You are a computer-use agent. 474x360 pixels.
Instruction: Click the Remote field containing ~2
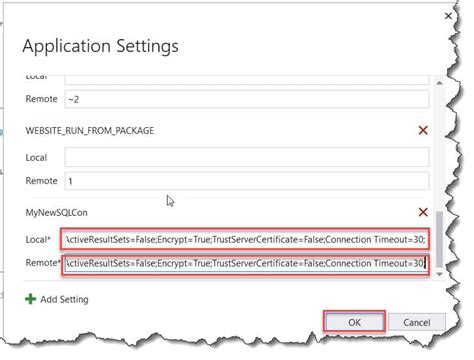[x=247, y=99]
